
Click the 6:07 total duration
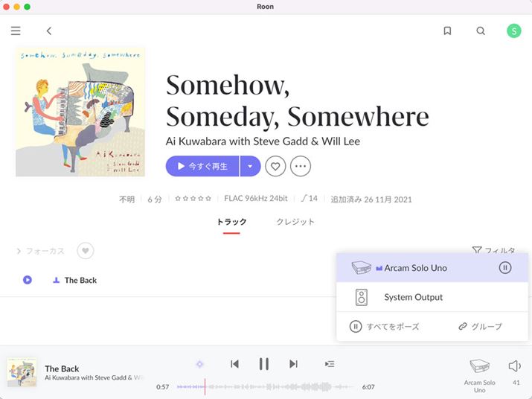tap(368, 387)
